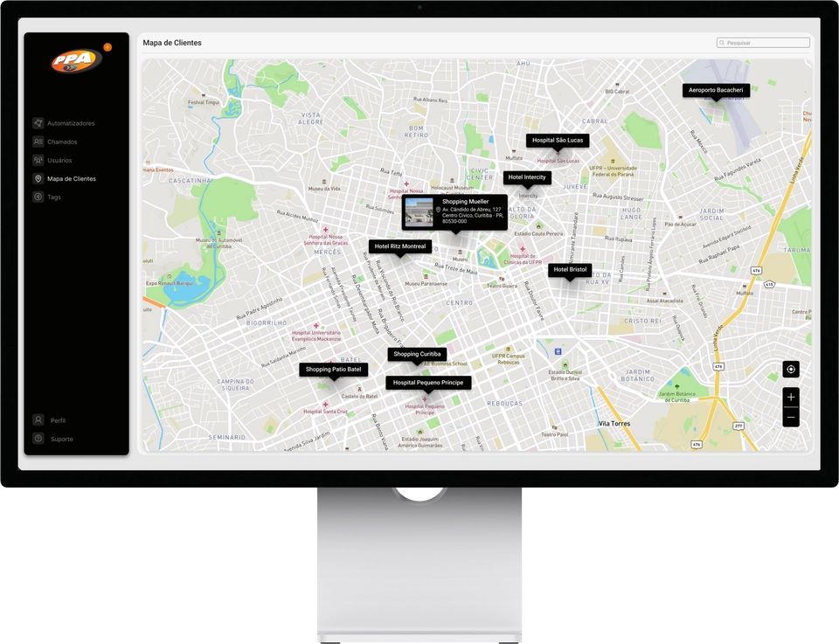Image resolution: width=839 pixels, height=644 pixels.
Task: Select the Hospital Pequeno Príncipe marker
Action: click(428, 383)
